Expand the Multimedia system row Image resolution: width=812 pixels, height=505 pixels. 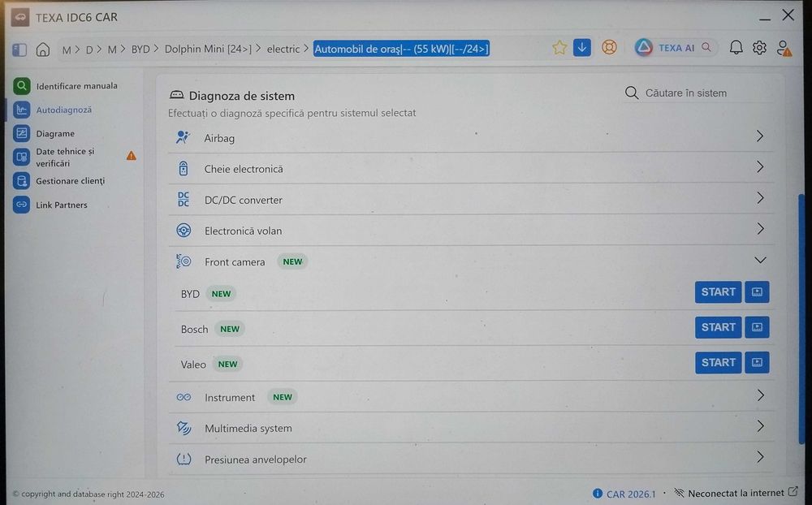tap(471, 428)
